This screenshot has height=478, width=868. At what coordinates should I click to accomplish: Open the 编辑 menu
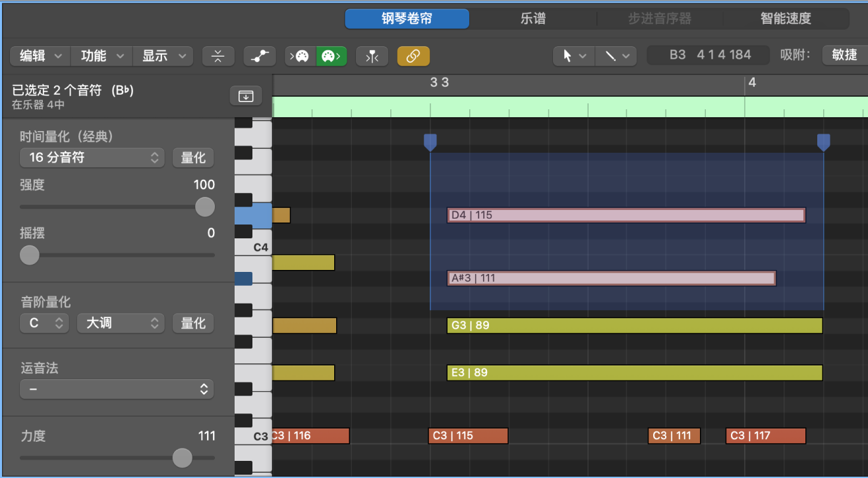[x=41, y=56]
